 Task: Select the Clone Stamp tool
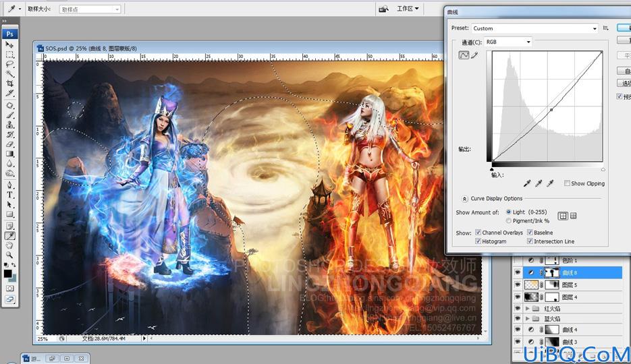pyautogui.click(x=9, y=125)
